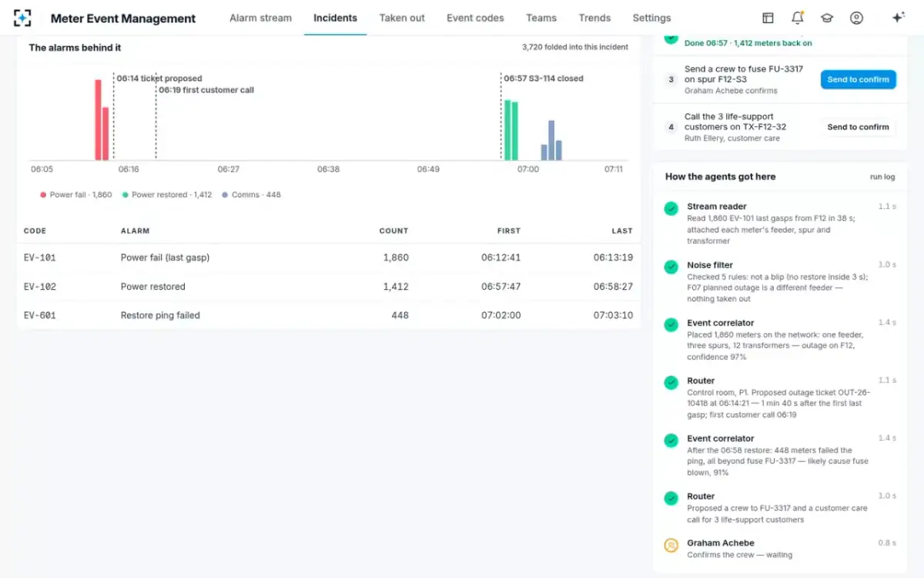Sort by the FIRST column header
Image resolution: width=924 pixels, height=578 pixels.
[x=509, y=230]
